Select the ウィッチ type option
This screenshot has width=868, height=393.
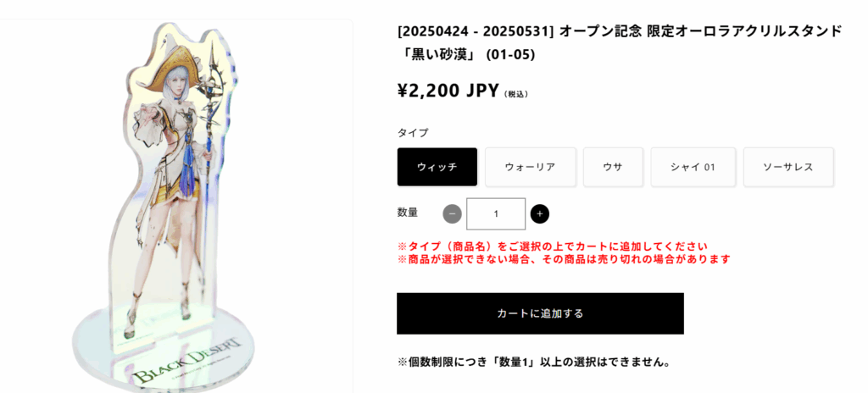437,167
